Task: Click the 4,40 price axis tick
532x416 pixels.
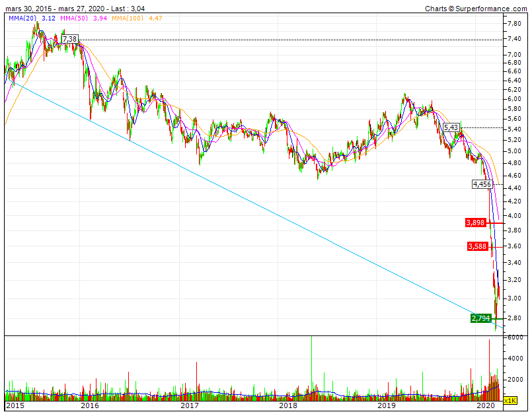Action: click(x=514, y=188)
